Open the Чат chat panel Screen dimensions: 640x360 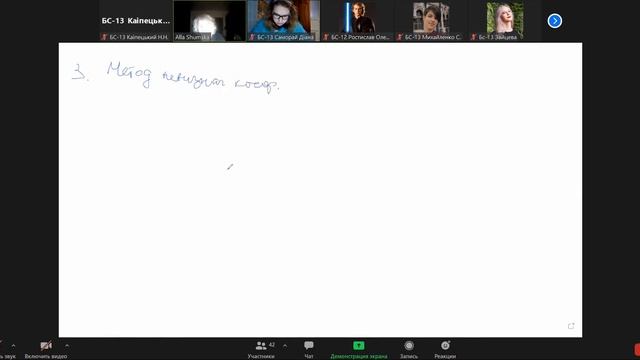tap(309, 350)
